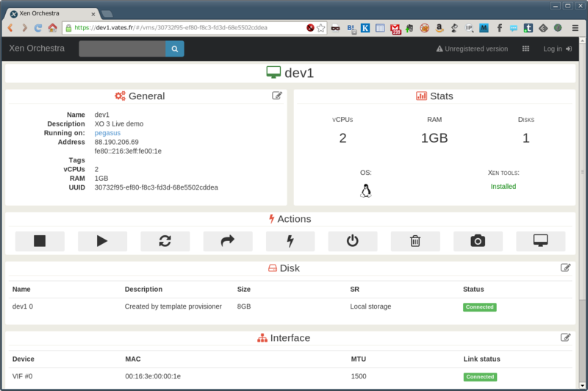Start the VM with the play icon

[x=102, y=241]
